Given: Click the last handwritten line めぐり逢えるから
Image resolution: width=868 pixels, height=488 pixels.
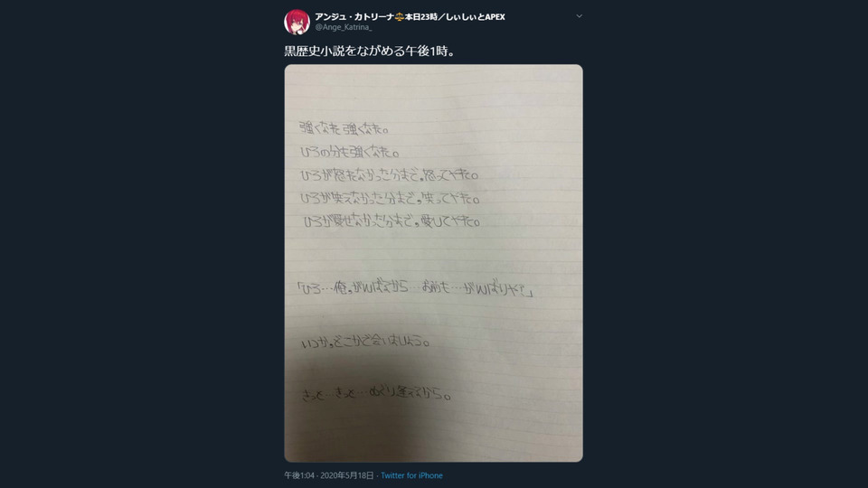Looking at the screenshot, I should point(376,394).
